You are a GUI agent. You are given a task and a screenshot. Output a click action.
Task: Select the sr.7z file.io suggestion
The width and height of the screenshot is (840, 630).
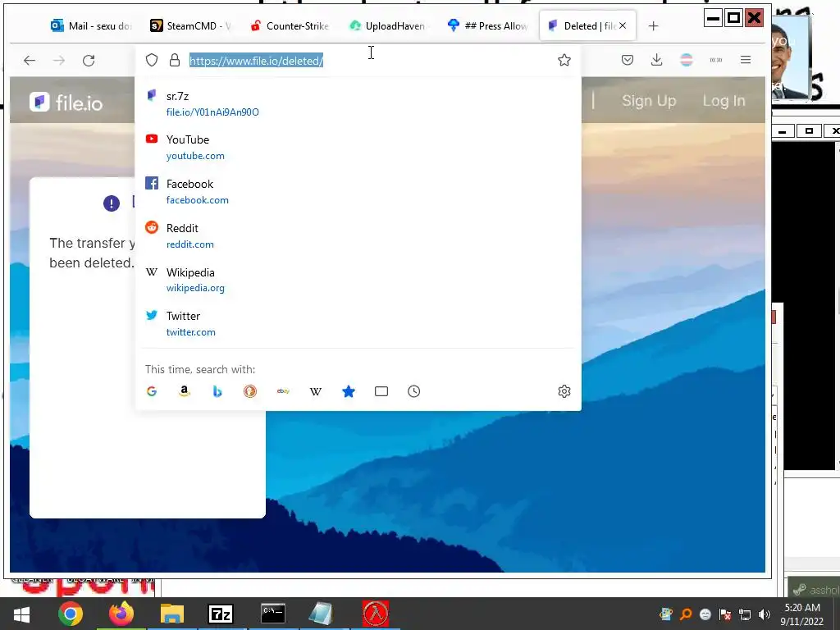[358, 103]
